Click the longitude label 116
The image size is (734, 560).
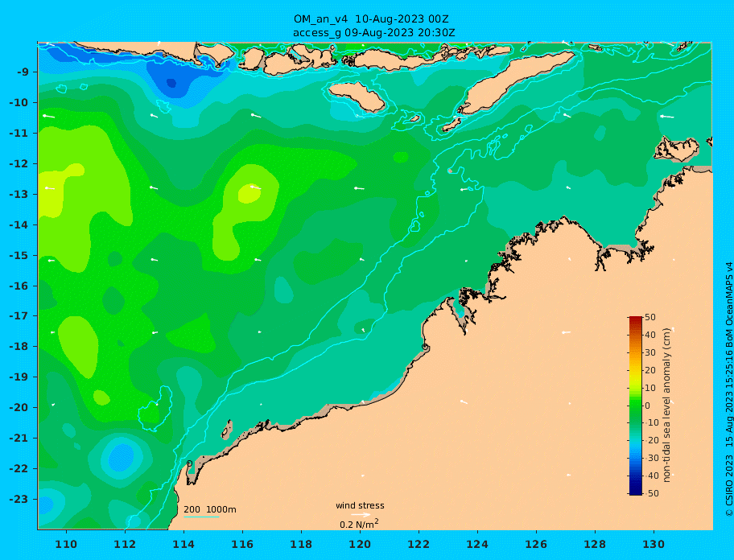pyautogui.click(x=242, y=544)
